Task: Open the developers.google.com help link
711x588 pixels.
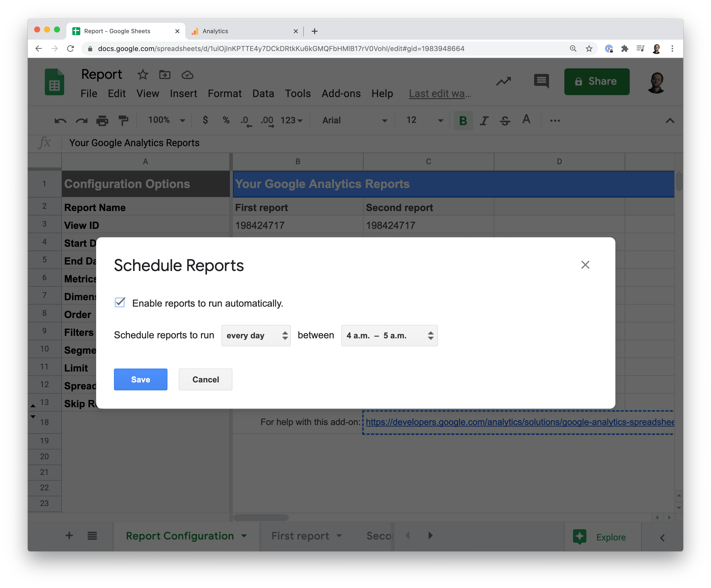Action: pos(520,422)
